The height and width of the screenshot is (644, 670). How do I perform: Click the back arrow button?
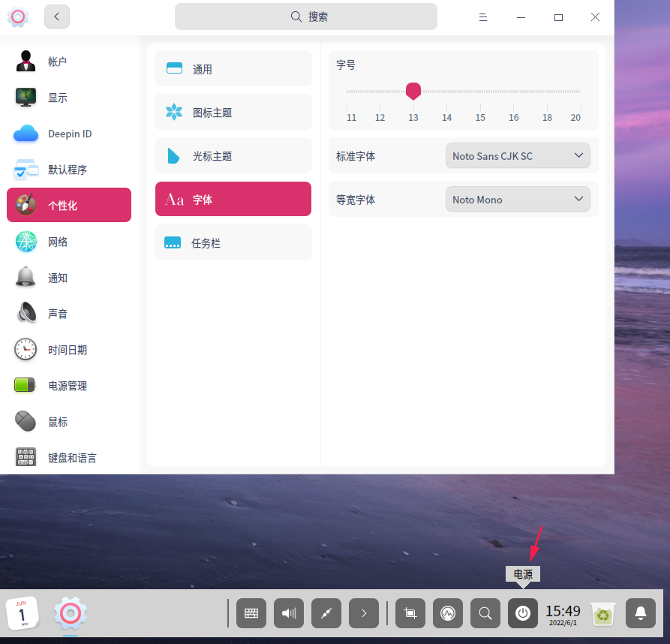57,16
